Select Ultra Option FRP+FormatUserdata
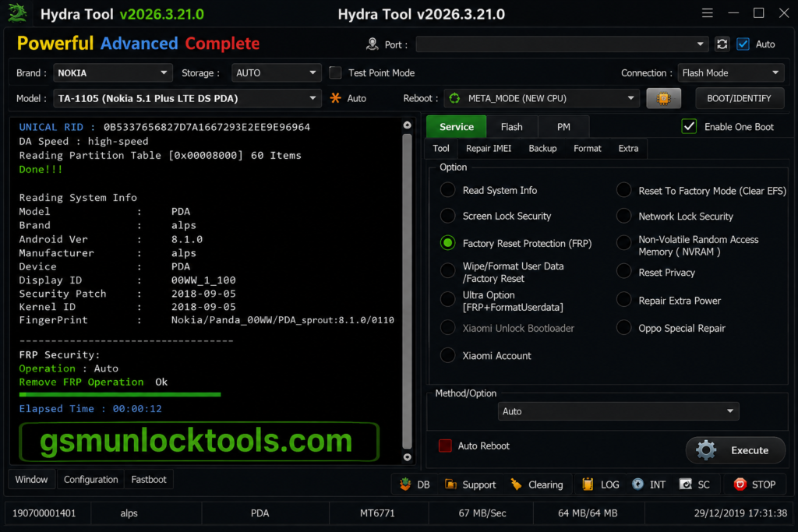Viewport: 798px width, 532px height. pos(447,300)
